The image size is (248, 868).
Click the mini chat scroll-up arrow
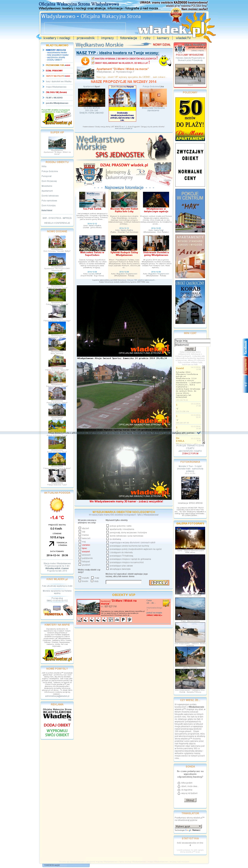[203, 367]
